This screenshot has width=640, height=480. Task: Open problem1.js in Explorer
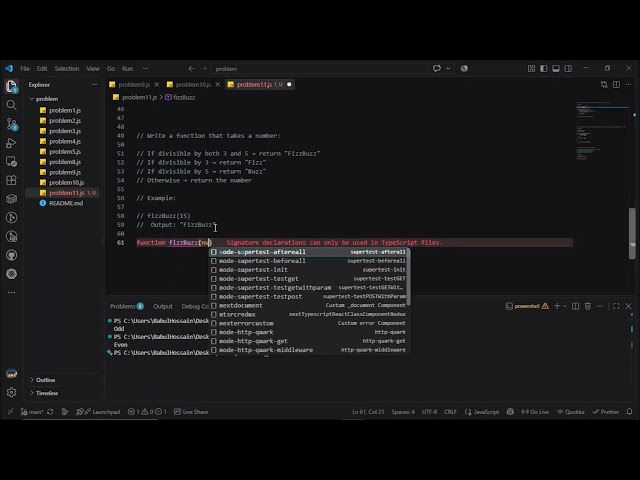point(65,110)
